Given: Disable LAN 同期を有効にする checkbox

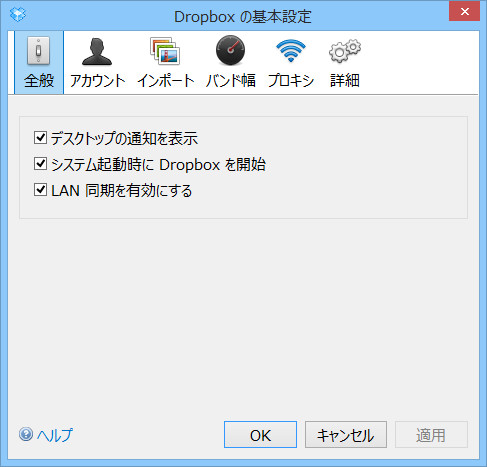Looking at the screenshot, I should tap(40, 190).
